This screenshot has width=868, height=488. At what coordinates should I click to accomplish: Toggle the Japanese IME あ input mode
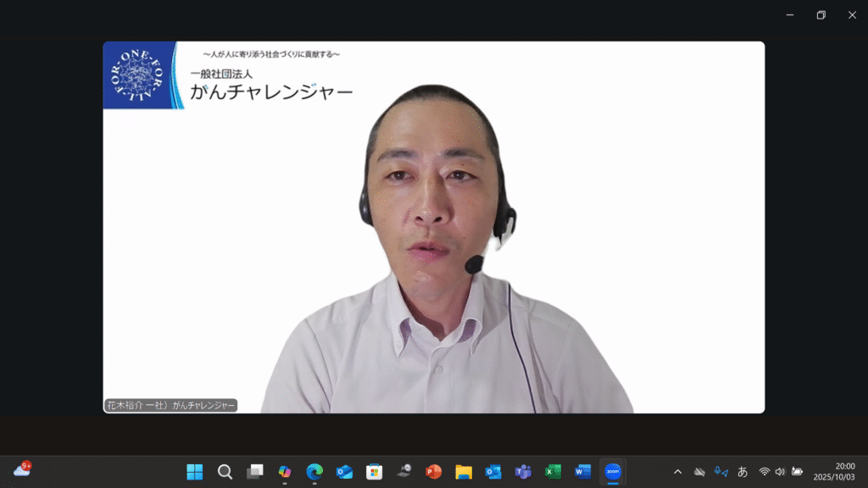coord(743,472)
